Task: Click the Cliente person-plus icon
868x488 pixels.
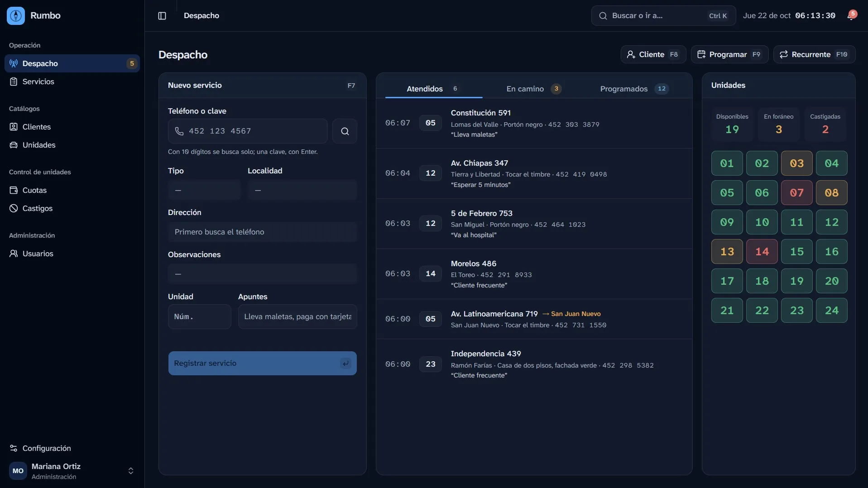Action: click(631, 54)
